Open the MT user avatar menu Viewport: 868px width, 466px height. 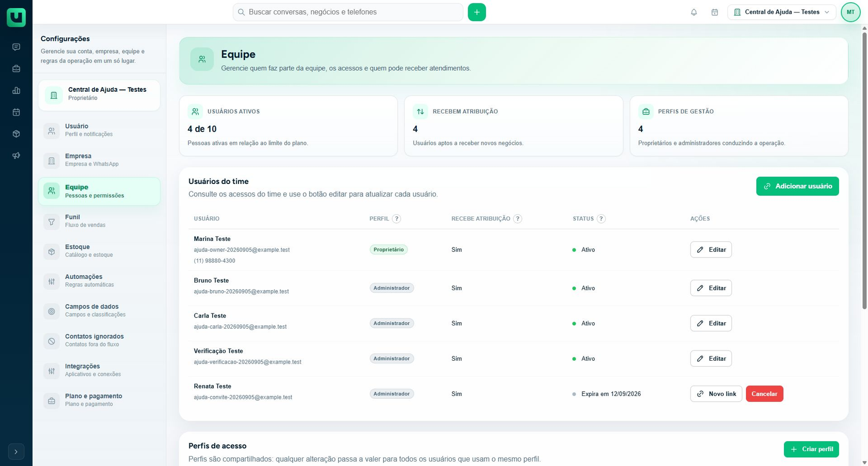pyautogui.click(x=851, y=12)
